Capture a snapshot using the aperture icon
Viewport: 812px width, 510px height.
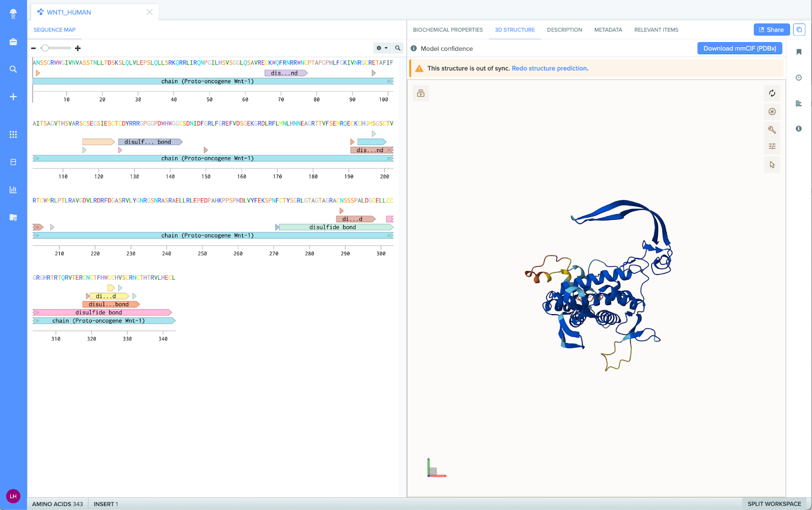tap(772, 111)
